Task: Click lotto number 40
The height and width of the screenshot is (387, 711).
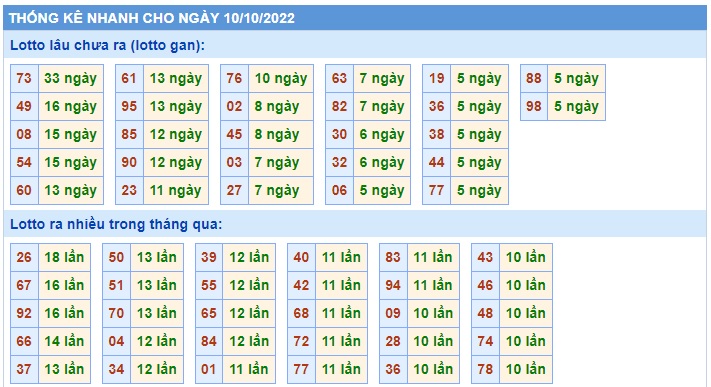Action: pyautogui.click(x=301, y=258)
